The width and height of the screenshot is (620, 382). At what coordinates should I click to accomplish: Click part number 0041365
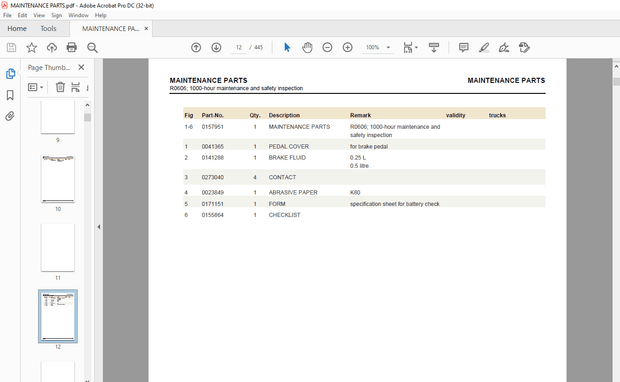(x=213, y=146)
